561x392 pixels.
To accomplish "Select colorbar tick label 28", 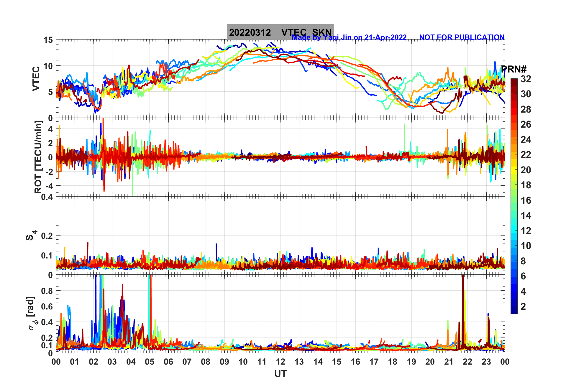I will click(x=526, y=109).
